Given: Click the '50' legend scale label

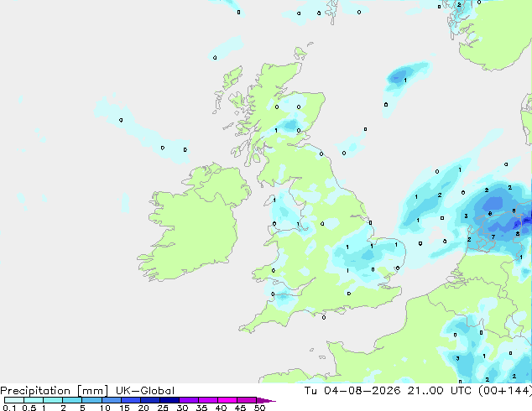Looking at the screenshot, I should [x=260, y=408].
